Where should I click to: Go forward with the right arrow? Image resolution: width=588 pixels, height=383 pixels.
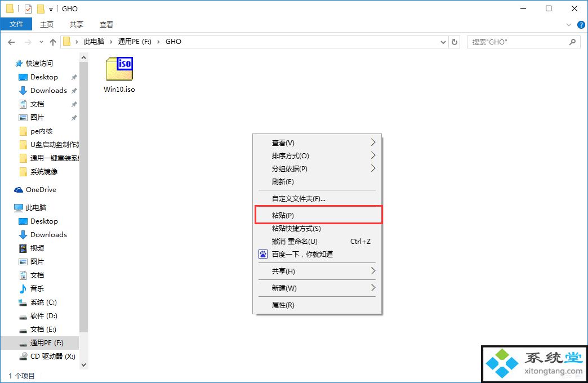click(x=28, y=42)
